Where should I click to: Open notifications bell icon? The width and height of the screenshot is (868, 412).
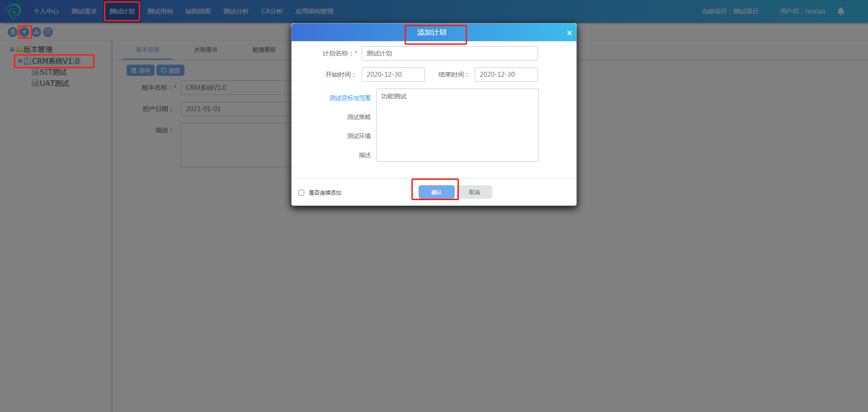coord(840,11)
